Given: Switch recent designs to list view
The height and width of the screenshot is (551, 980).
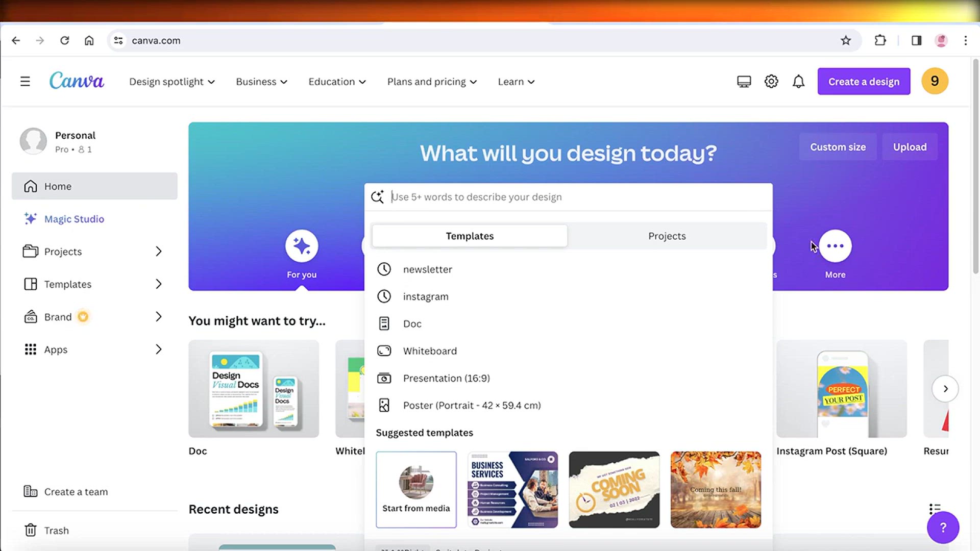Looking at the screenshot, I should [x=935, y=509].
